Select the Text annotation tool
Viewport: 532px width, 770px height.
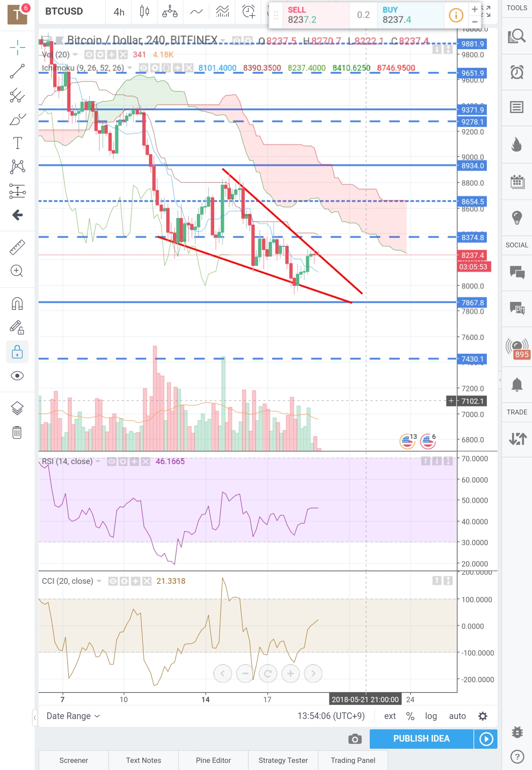(17, 143)
